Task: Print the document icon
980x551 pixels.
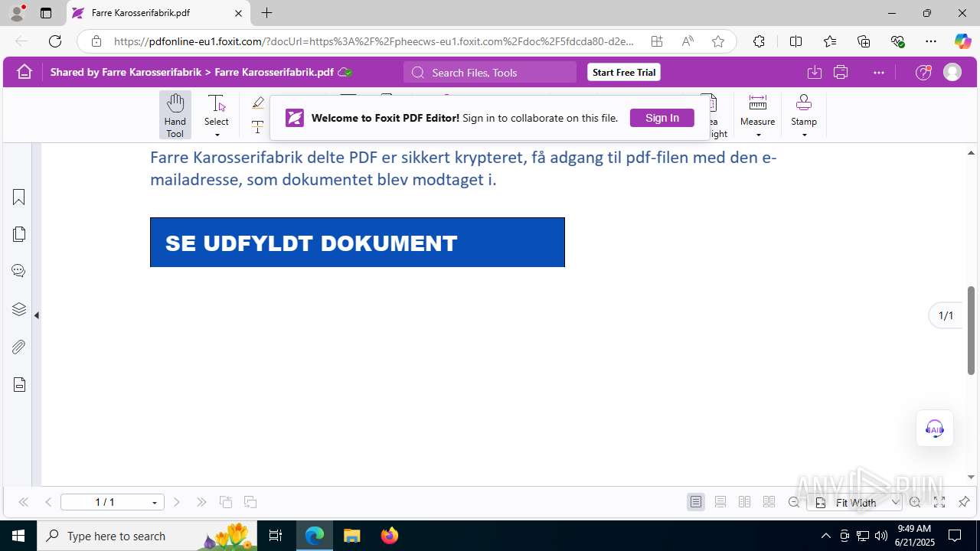Action: (x=841, y=72)
